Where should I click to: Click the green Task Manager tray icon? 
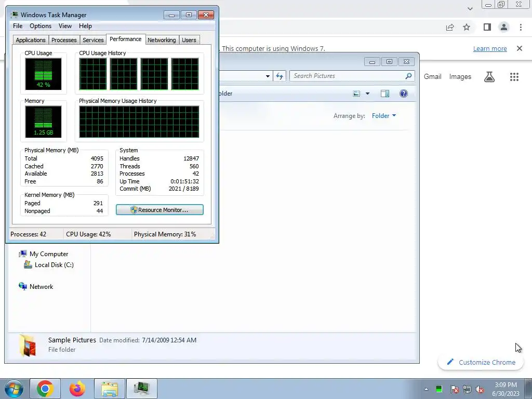point(439,389)
